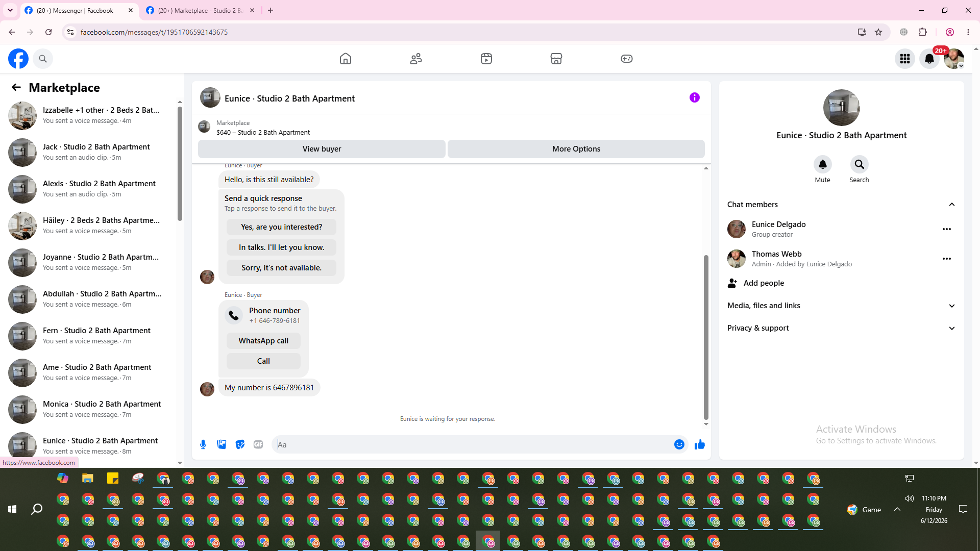Click the message text input field

click(474, 444)
